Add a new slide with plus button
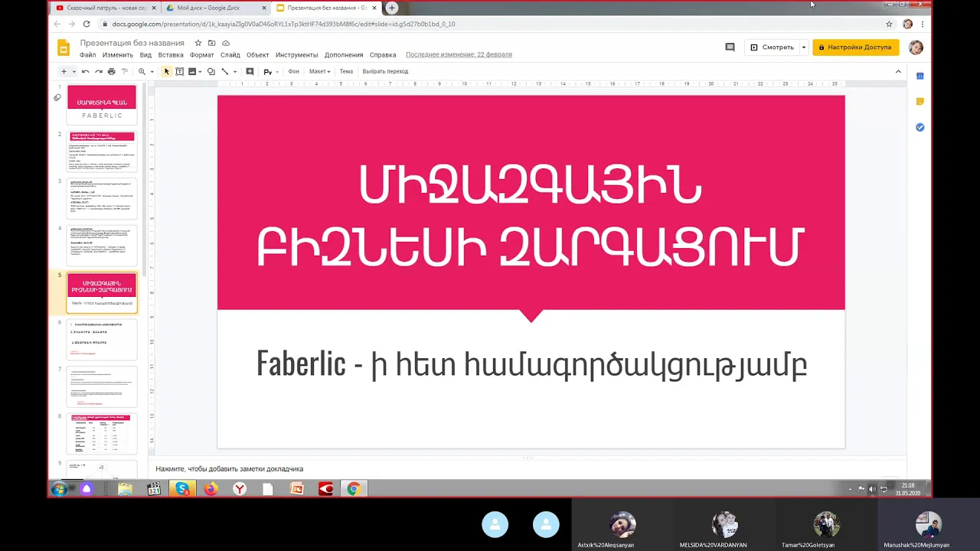Screen dimensions: 980x551 (64, 71)
